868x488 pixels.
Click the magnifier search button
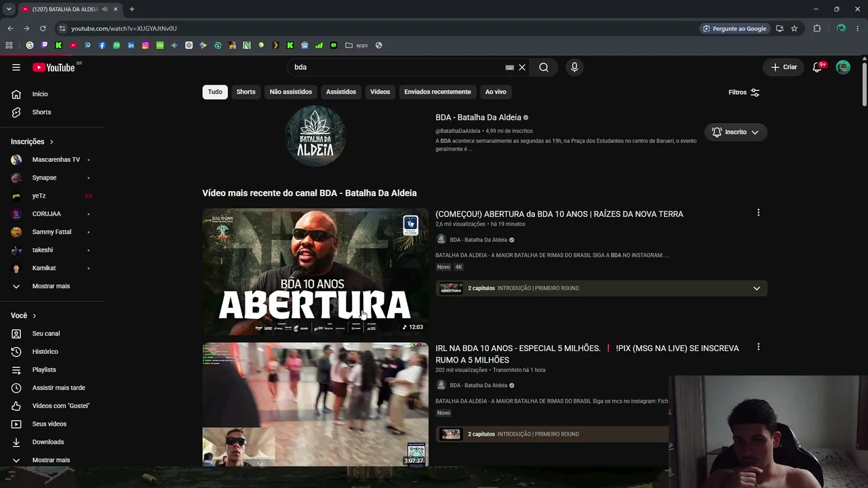[x=544, y=67]
